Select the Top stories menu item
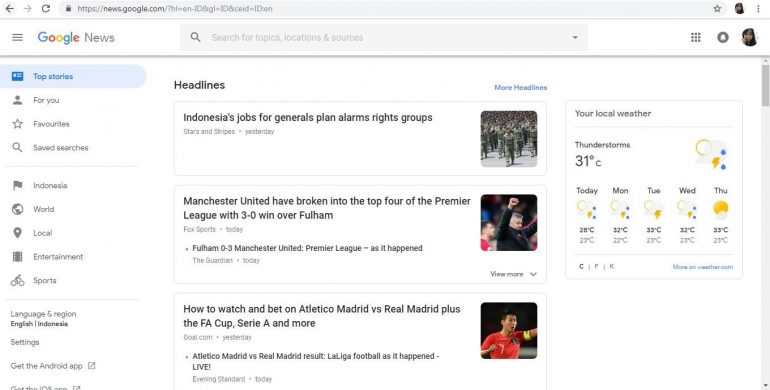This screenshot has width=770, height=390. coord(73,76)
